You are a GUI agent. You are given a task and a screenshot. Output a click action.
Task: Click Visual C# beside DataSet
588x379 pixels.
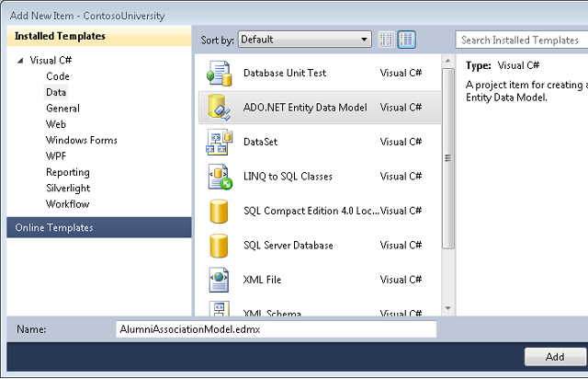[x=401, y=142]
